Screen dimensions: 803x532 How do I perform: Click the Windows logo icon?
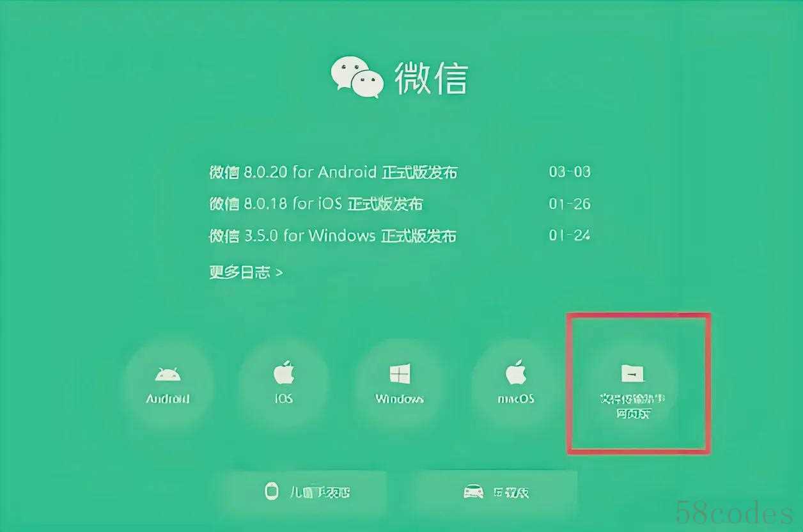click(x=400, y=374)
